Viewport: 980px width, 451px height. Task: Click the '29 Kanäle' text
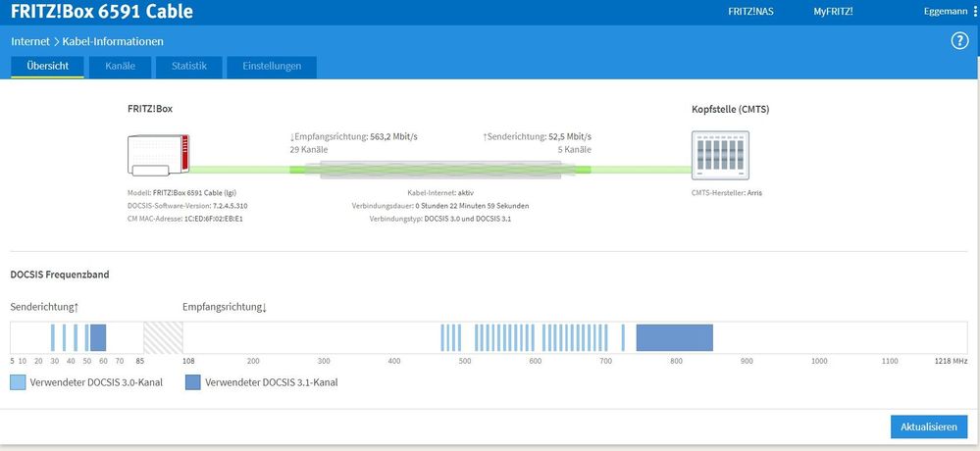click(309, 150)
